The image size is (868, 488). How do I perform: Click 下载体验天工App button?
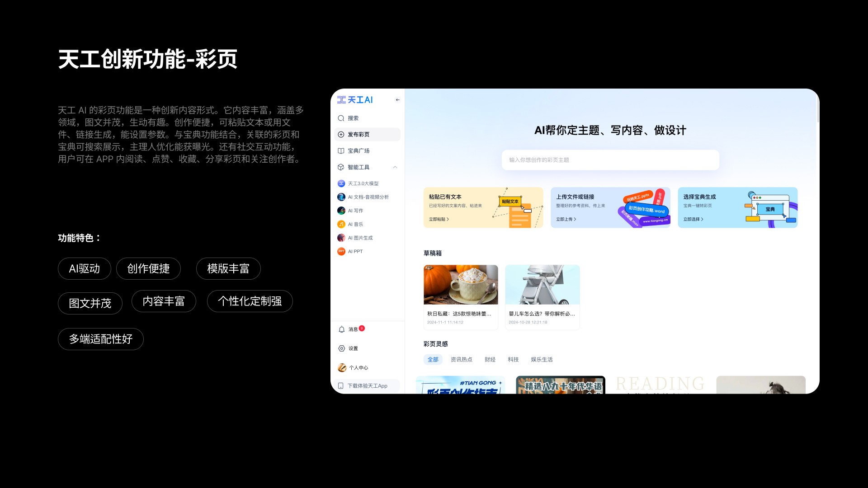(367, 386)
